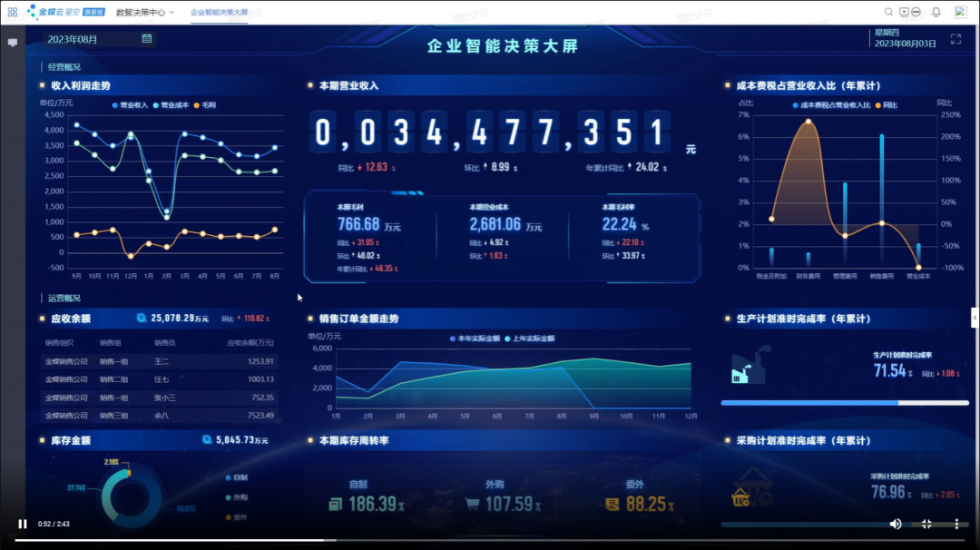Select the 张小三 receivables row
The width and height of the screenshot is (980, 550).
tap(160, 398)
